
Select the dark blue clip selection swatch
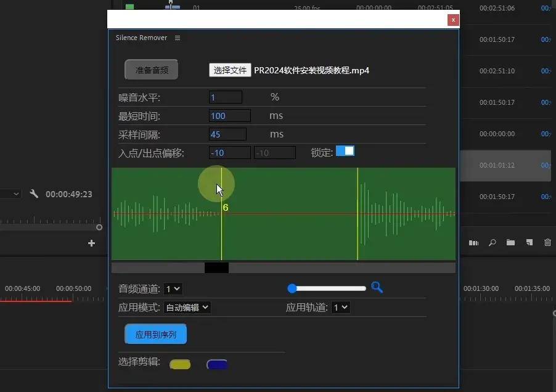[217, 364]
